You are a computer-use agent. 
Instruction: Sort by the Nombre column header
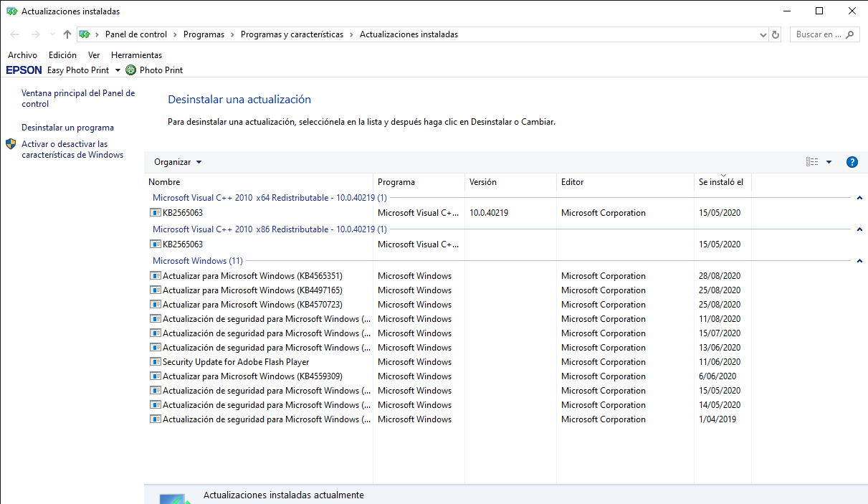(259, 182)
